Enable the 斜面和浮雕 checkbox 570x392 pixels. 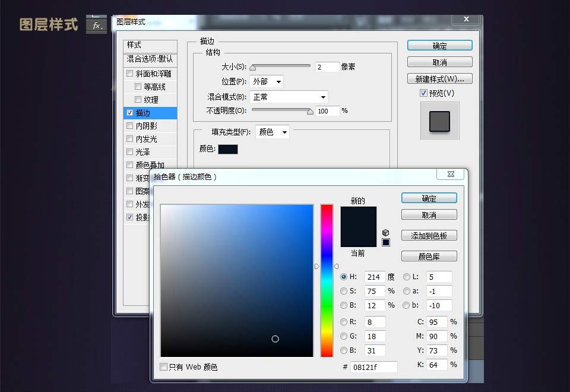tap(130, 74)
